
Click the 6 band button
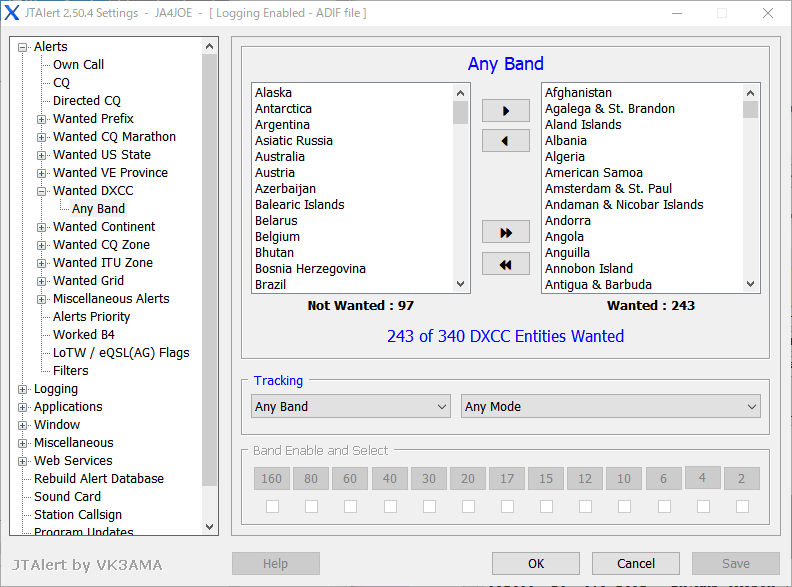[x=663, y=478]
